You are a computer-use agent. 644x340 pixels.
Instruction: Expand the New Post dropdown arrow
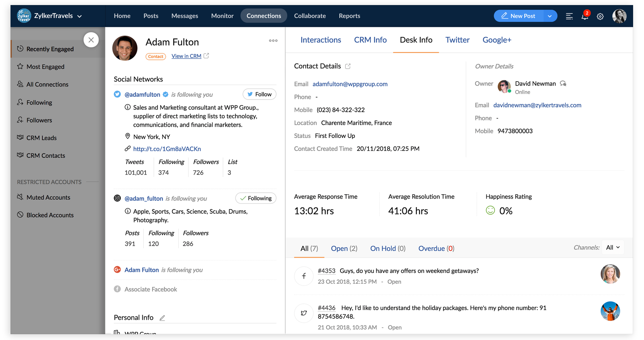tap(549, 16)
